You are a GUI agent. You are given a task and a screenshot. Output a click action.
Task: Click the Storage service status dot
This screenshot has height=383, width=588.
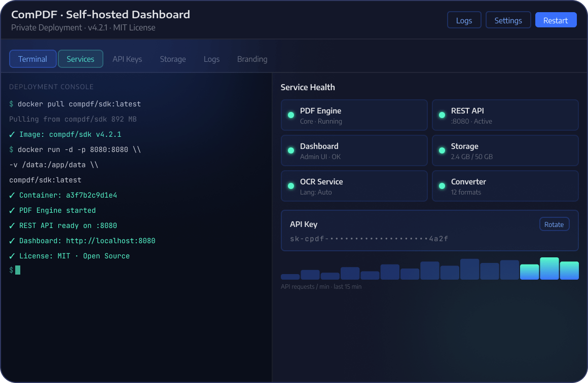442,150
